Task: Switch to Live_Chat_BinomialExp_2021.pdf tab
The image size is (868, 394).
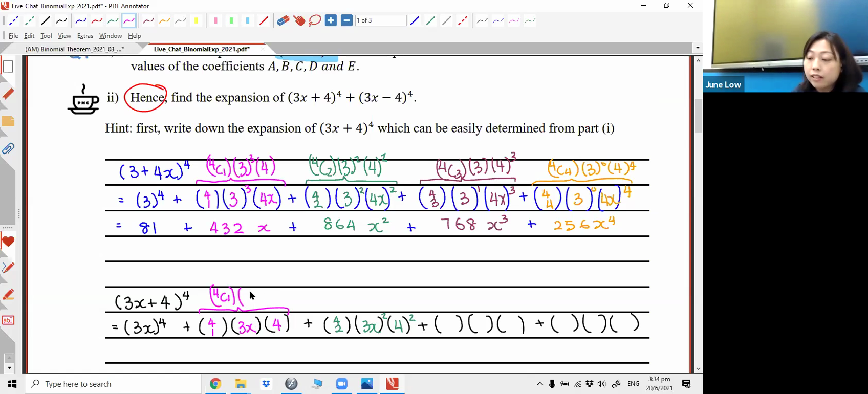Action: click(202, 49)
